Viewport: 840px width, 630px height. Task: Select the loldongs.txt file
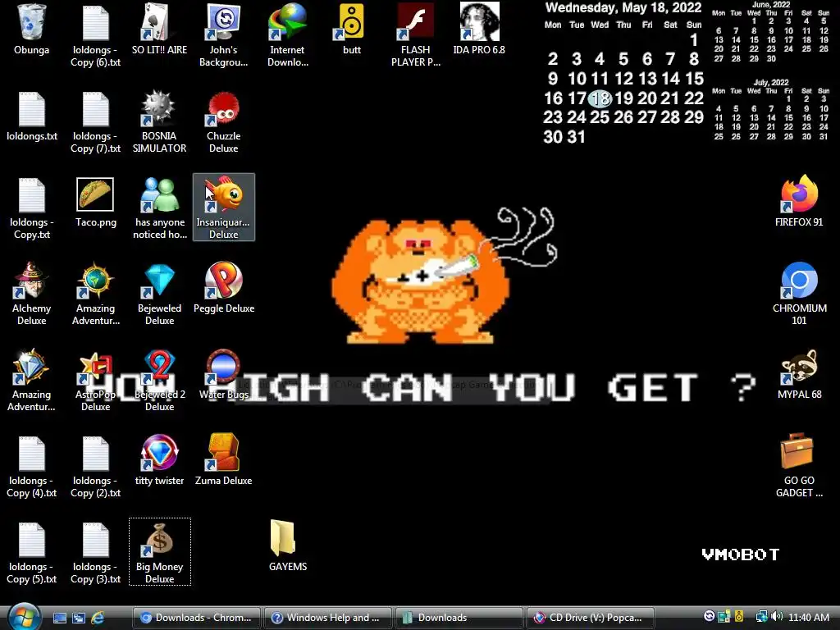(x=32, y=116)
